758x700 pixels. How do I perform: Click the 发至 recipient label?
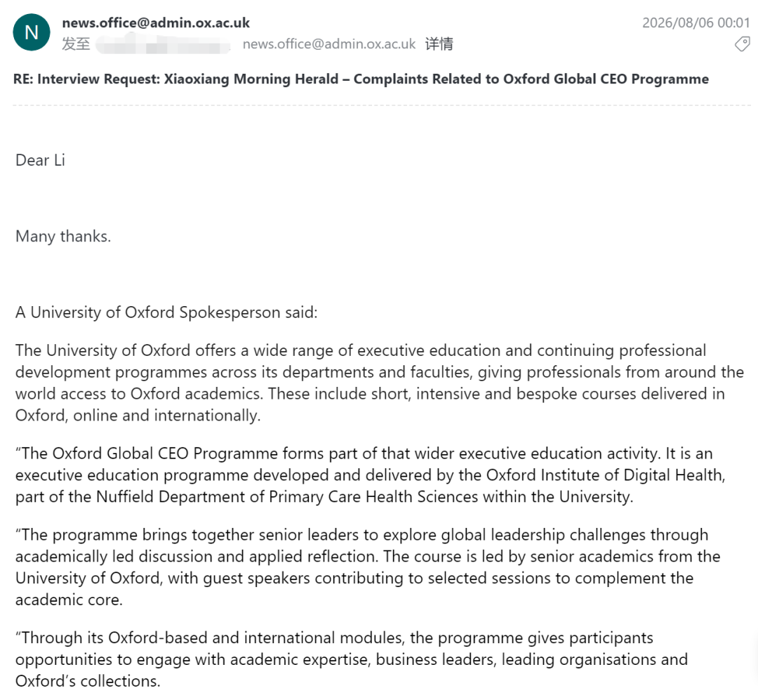pyautogui.click(x=76, y=44)
